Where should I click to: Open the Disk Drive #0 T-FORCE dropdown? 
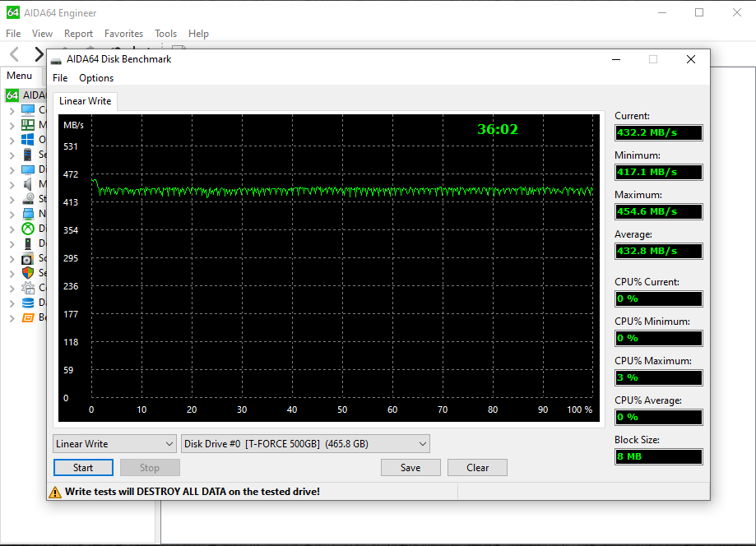click(305, 444)
